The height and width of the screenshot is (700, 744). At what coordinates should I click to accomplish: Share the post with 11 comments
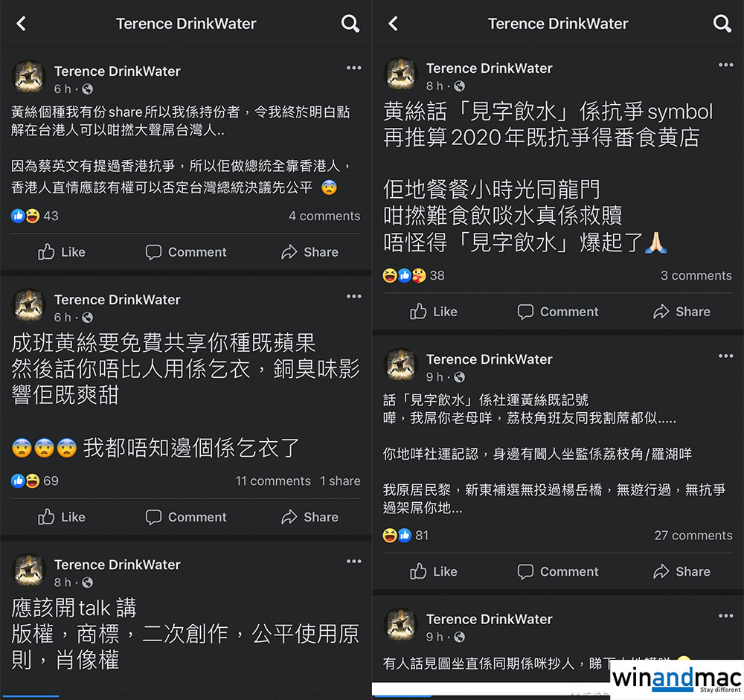[310, 517]
